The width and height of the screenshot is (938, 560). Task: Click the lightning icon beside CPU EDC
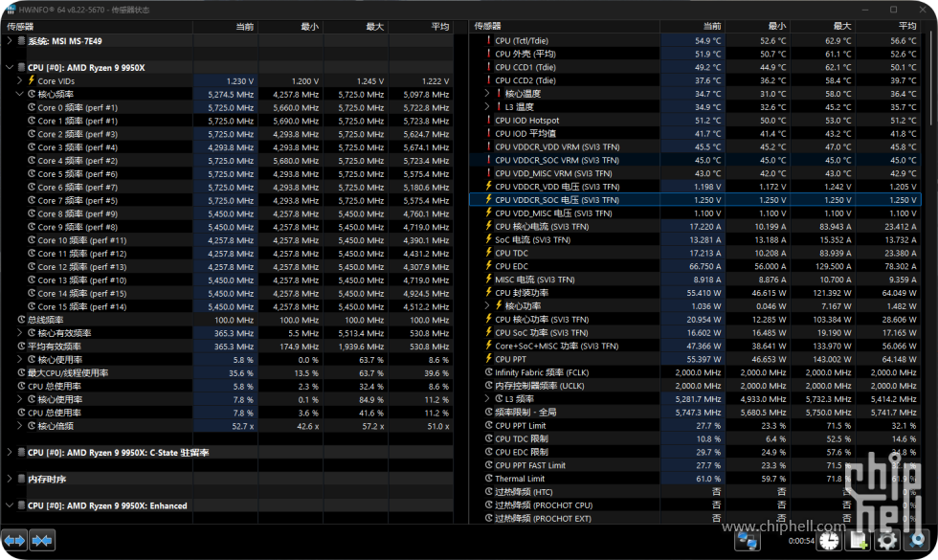coord(489,266)
